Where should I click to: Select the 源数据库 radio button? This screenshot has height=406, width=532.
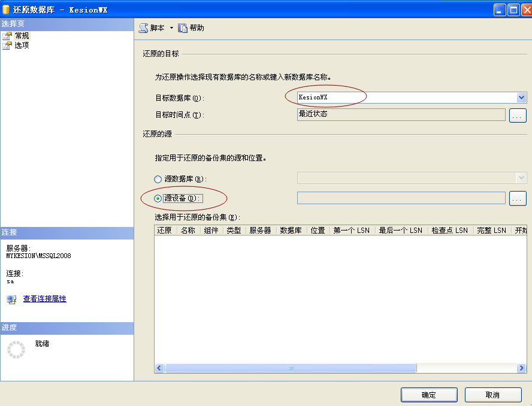[158, 179]
